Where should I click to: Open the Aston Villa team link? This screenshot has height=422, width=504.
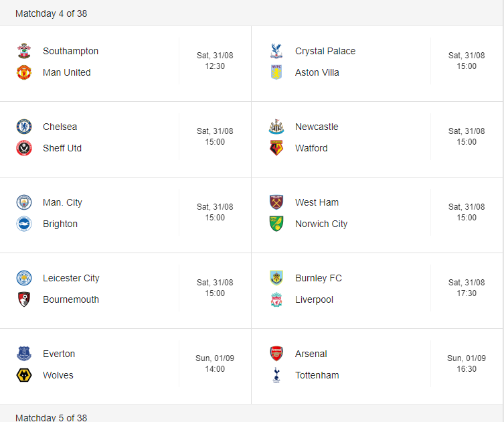317,72
